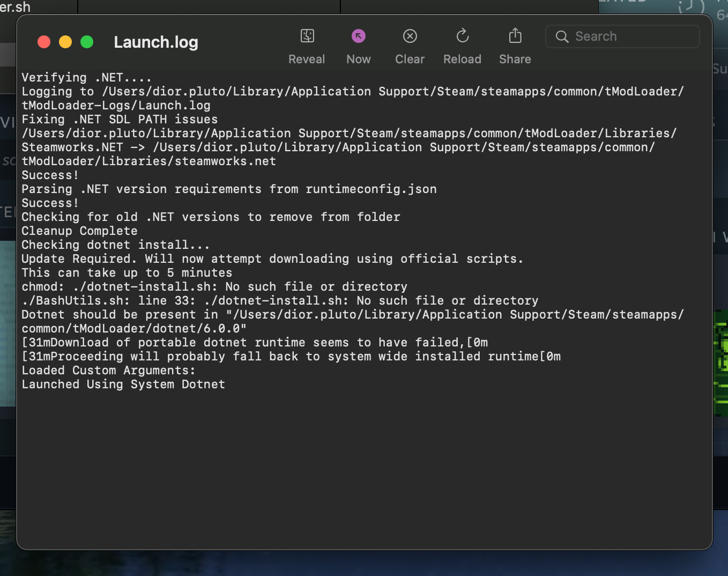Click the "Loaded Custom Arguments:" line

(108, 371)
